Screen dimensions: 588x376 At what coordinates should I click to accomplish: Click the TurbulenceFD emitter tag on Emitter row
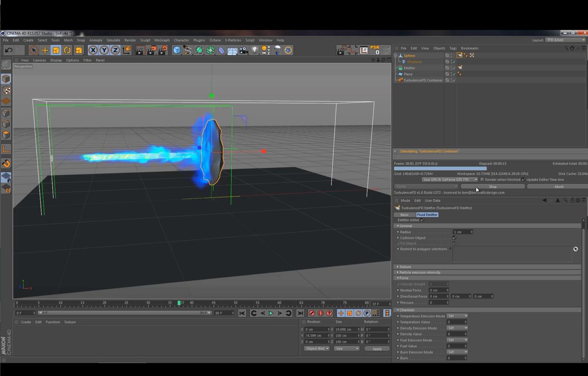coord(460,67)
